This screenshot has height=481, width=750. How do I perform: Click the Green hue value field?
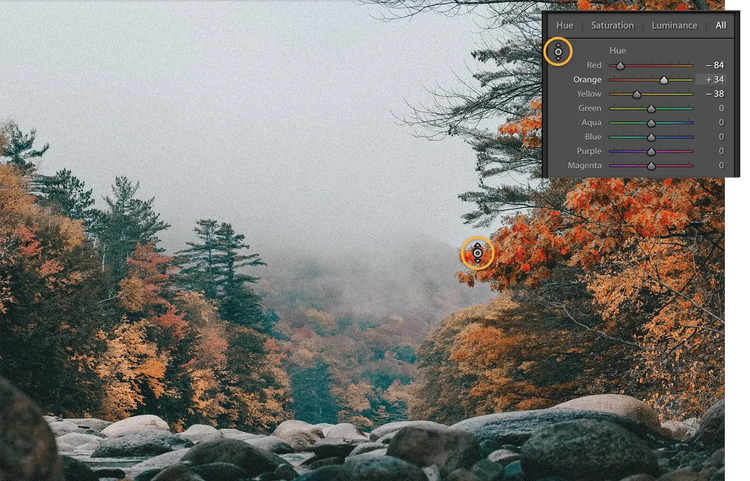click(x=719, y=108)
